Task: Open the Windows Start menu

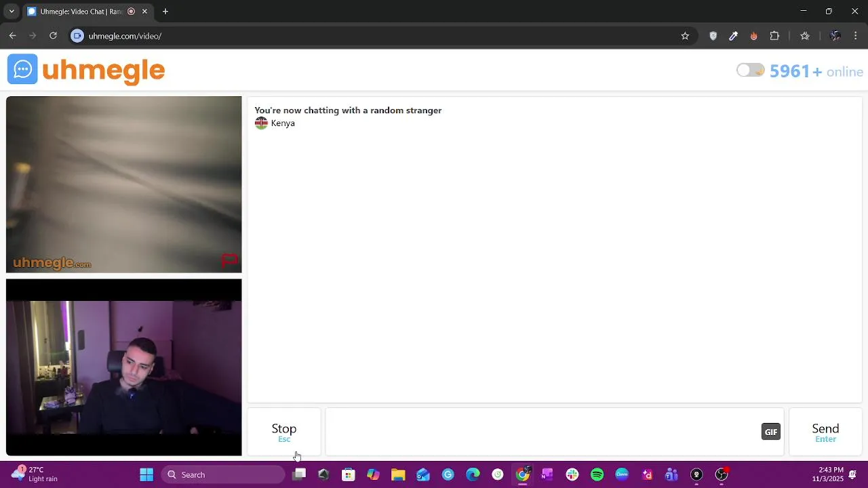Action: (x=146, y=474)
